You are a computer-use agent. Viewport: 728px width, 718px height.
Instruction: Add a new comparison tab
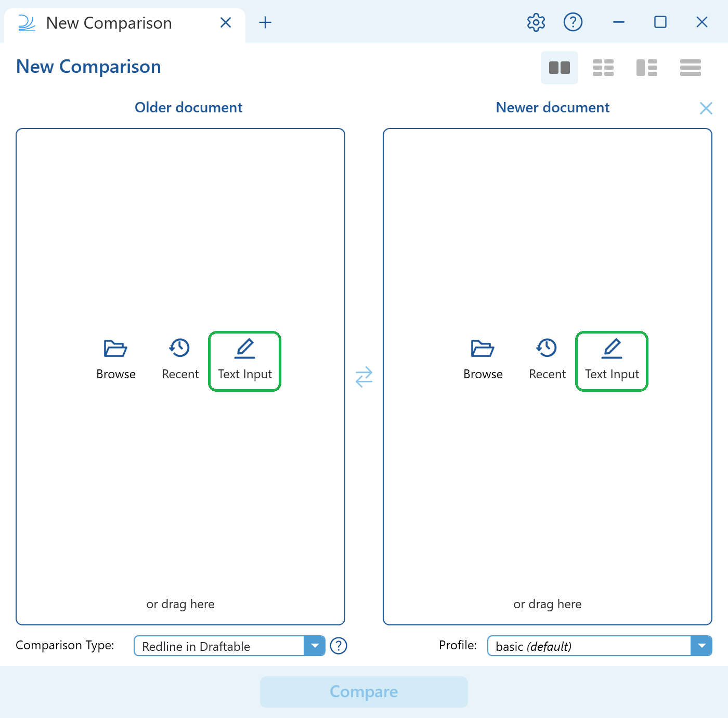(x=265, y=22)
